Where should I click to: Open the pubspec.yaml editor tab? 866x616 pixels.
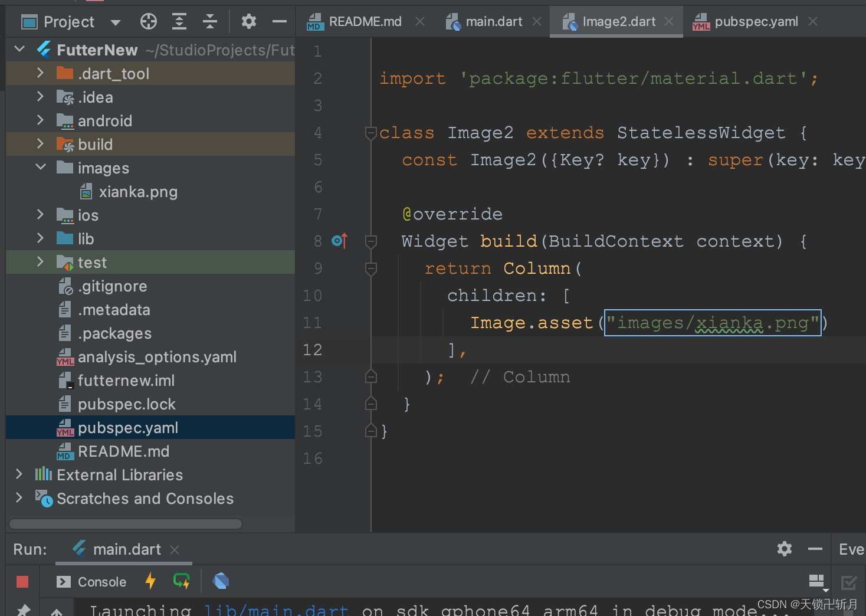click(x=757, y=21)
